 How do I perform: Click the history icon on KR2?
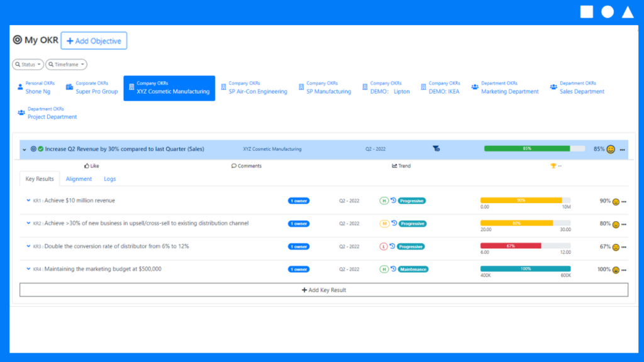pos(394,223)
